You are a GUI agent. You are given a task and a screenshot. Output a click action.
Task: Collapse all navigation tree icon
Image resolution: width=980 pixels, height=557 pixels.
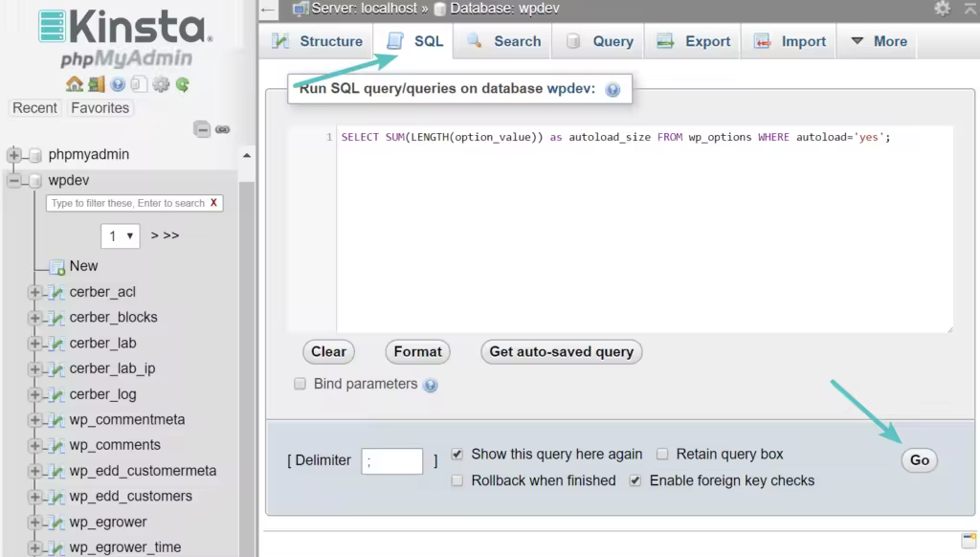tap(202, 129)
